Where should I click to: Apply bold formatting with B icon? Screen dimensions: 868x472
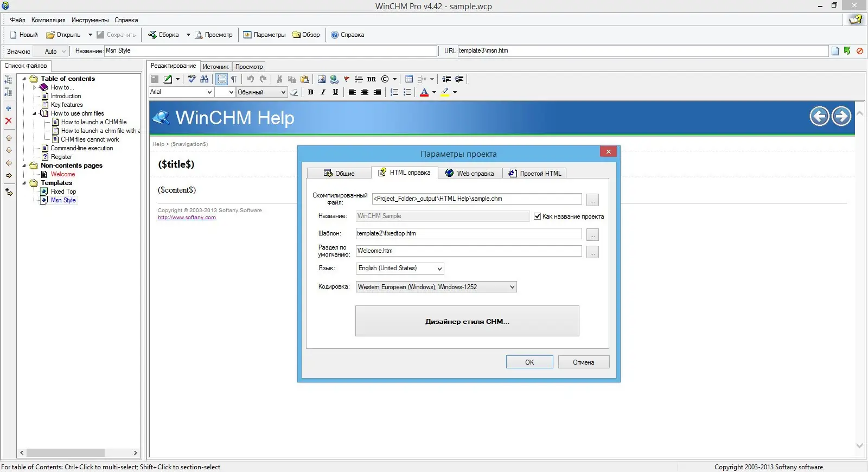click(310, 92)
